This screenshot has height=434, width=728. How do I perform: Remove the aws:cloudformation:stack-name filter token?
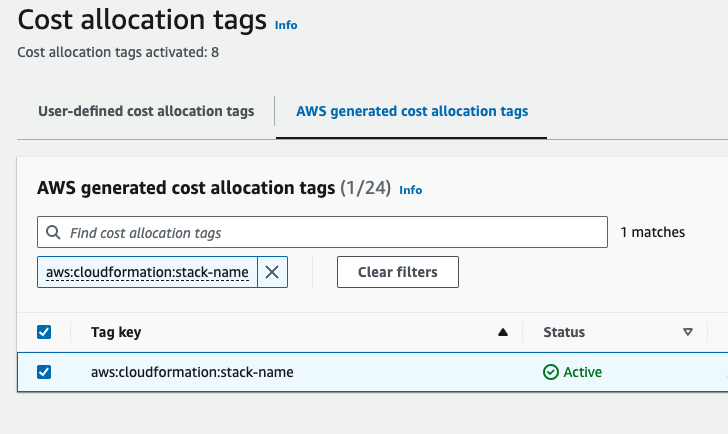click(272, 272)
